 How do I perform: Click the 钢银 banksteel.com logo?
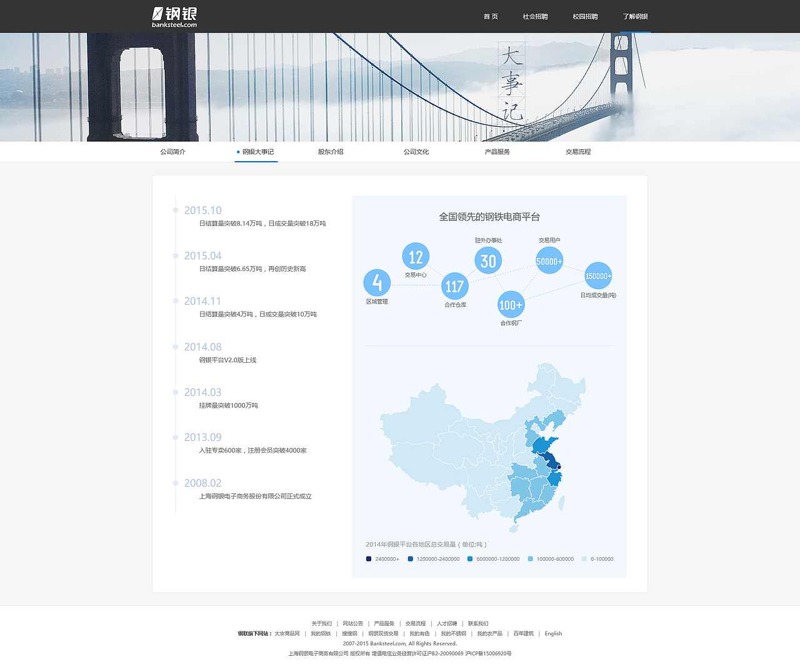click(x=174, y=17)
